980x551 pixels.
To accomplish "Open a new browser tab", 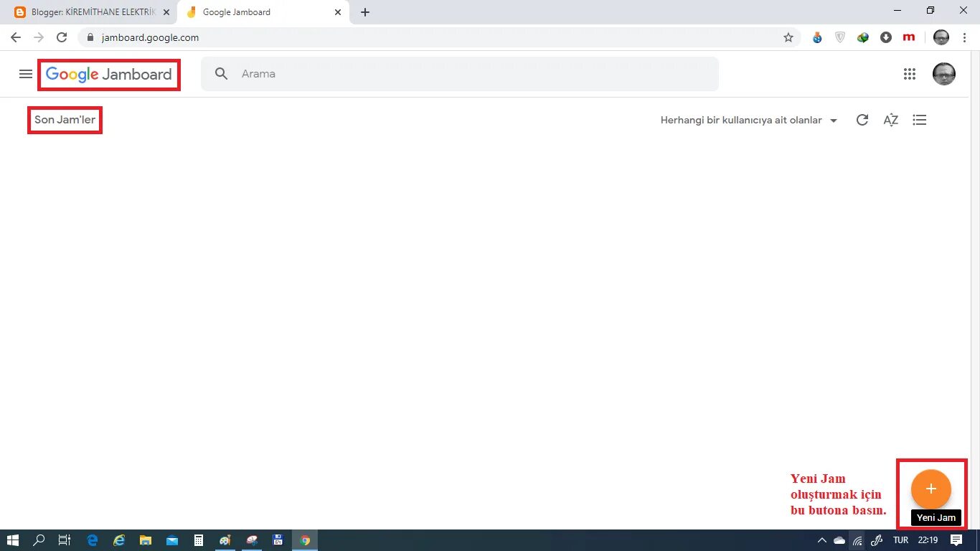I will click(365, 12).
